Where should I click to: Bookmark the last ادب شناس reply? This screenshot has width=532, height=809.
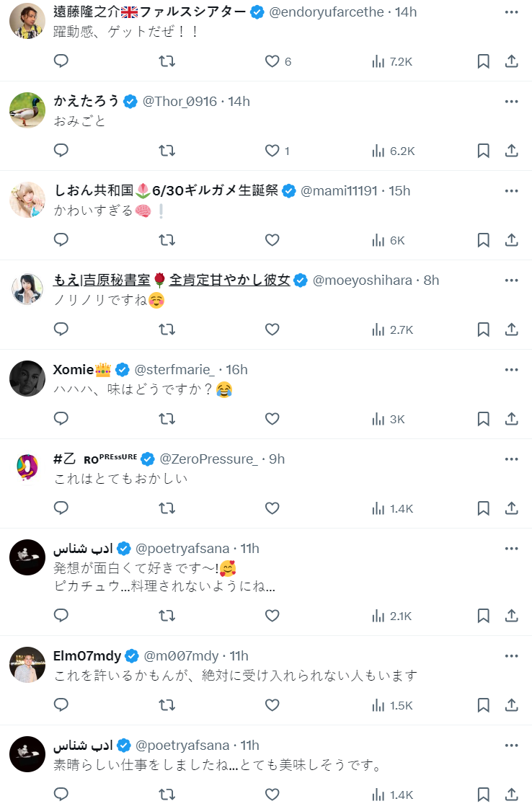point(483,795)
